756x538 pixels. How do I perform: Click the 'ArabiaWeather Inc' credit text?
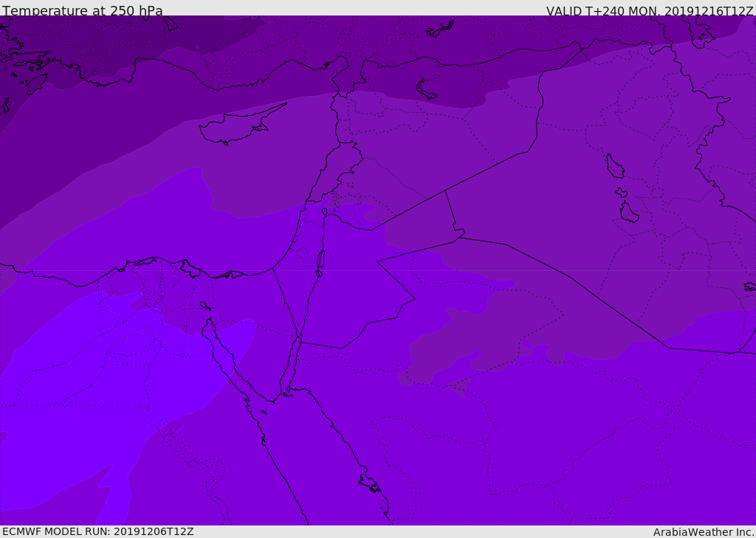click(704, 532)
